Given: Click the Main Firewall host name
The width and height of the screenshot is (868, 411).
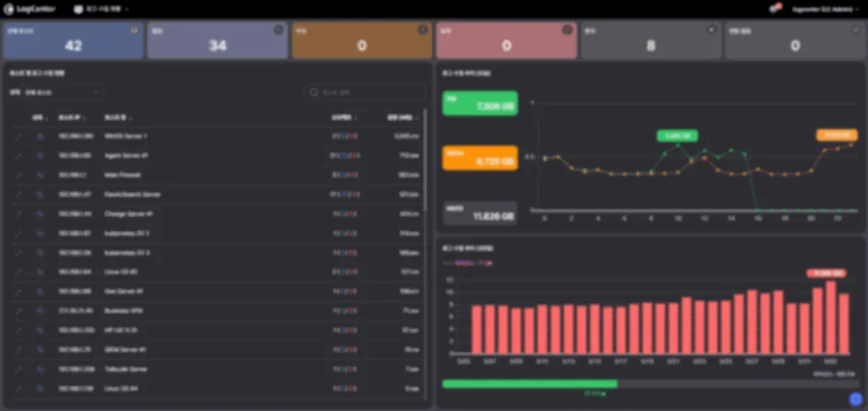Looking at the screenshot, I should click(x=122, y=175).
